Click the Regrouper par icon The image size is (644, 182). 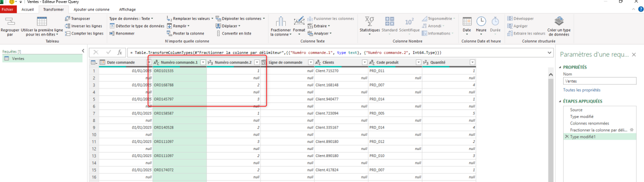coord(9,21)
